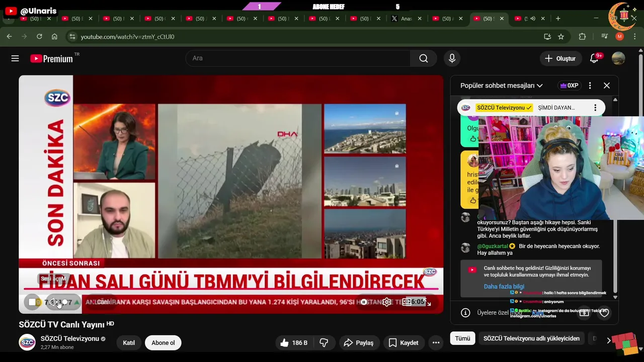This screenshot has height=362, width=644.
Task: Click the heart reaction icon in chat
Action: coord(604,313)
